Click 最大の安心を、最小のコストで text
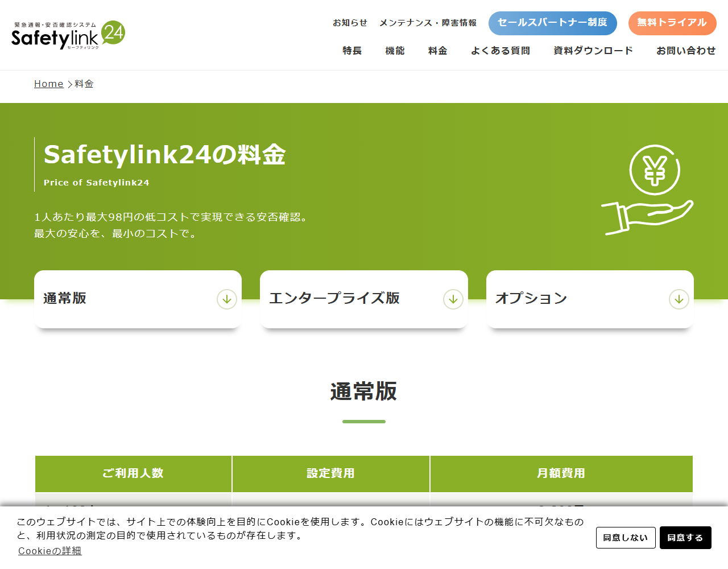The image size is (728, 569). click(x=117, y=233)
